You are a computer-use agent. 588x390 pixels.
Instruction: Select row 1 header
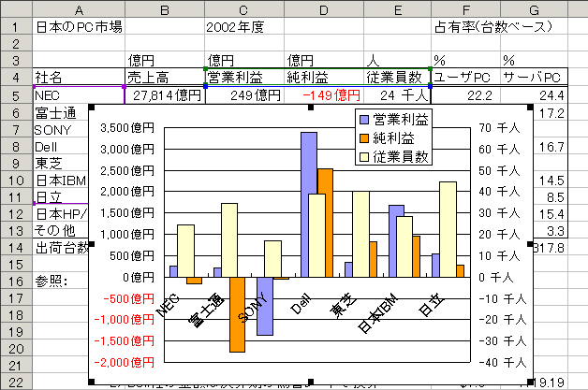coord(16,26)
